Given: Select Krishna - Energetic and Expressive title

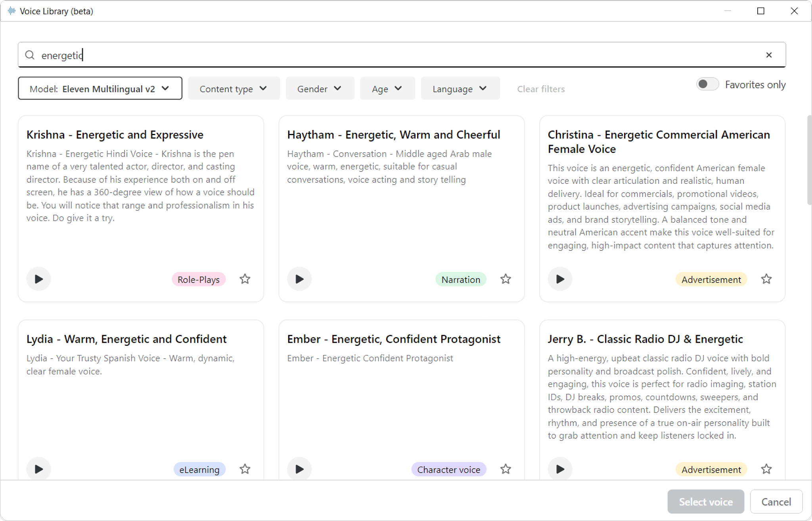Looking at the screenshot, I should 115,135.
